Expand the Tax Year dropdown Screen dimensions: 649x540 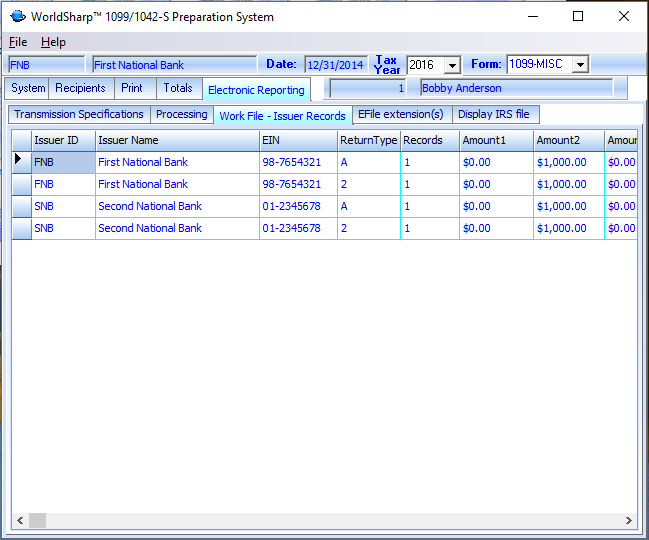451,65
